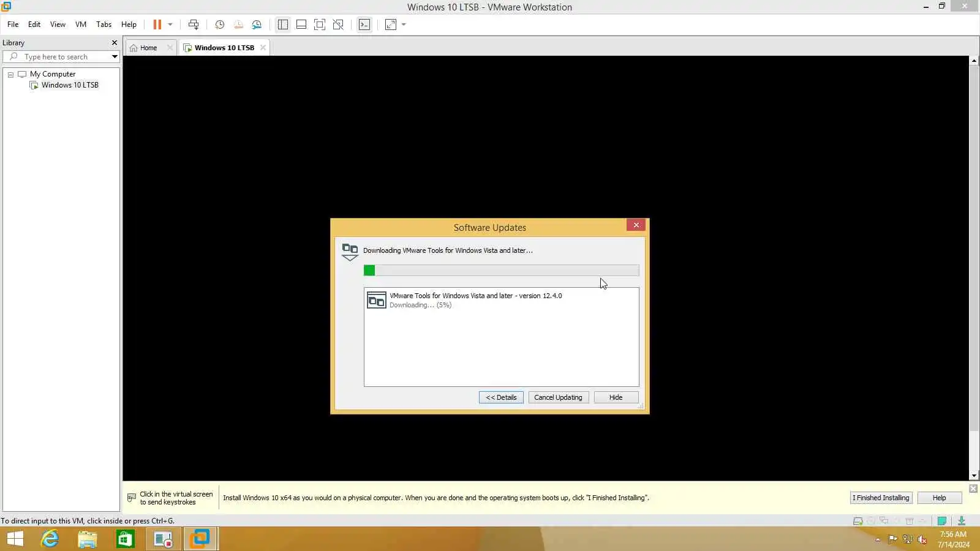The width and height of the screenshot is (980, 551).
Task: Select VMware Tools version 12.4.0 entry
Action: [501, 300]
